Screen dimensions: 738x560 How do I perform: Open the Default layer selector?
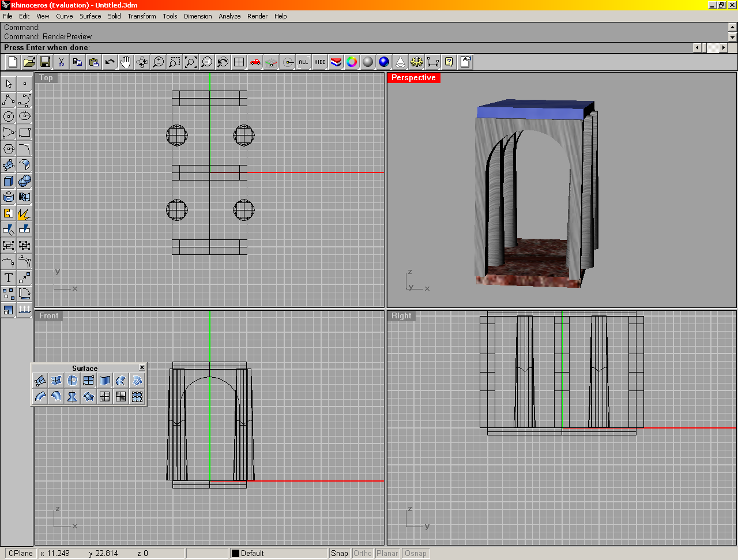(278, 553)
